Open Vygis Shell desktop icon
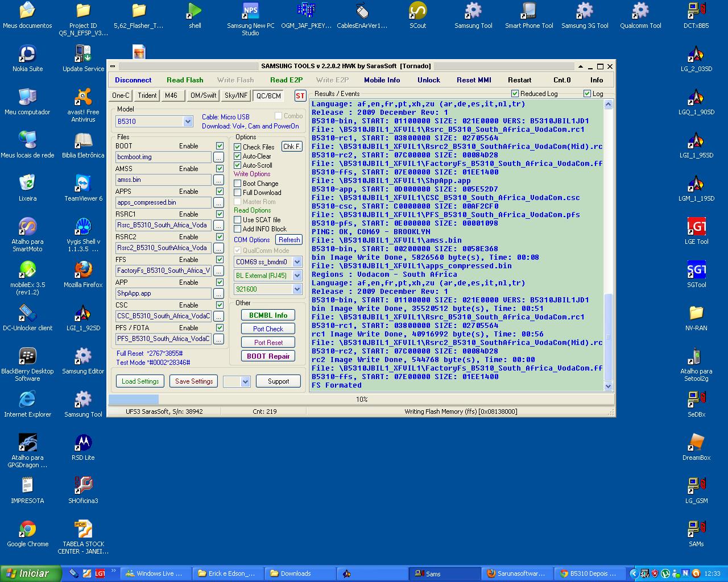This screenshot has height=582, width=728. (83, 235)
